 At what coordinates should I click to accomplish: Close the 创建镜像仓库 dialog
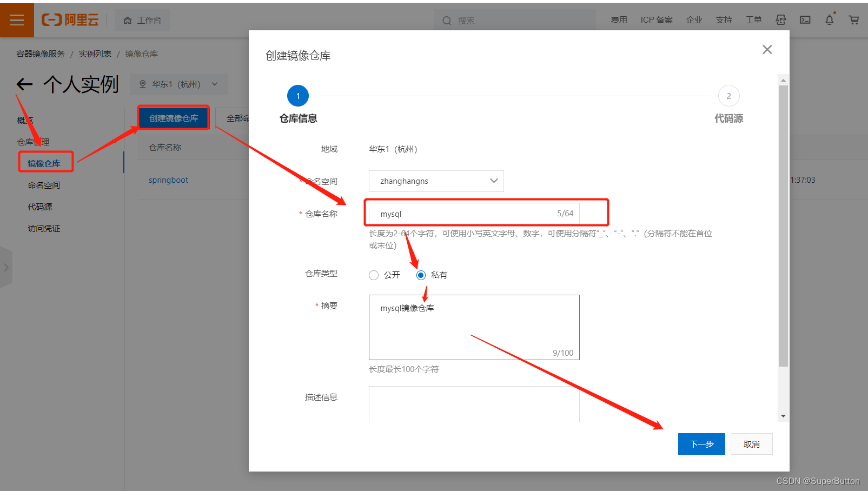click(767, 50)
